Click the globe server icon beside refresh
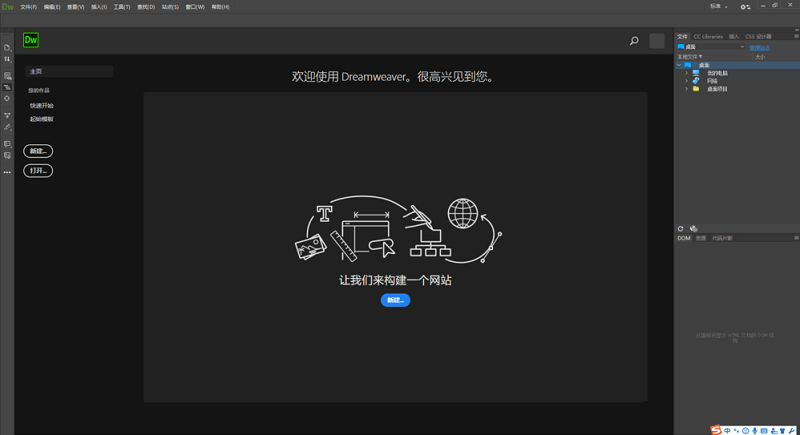 tap(693, 228)
